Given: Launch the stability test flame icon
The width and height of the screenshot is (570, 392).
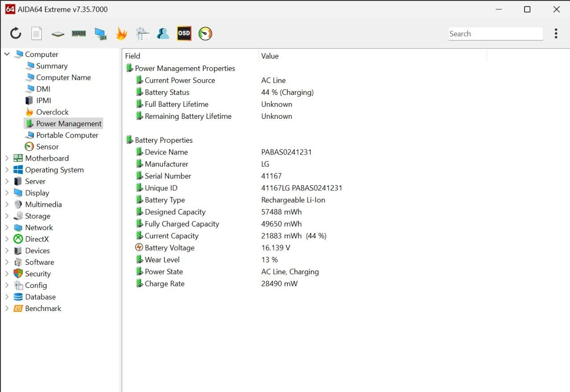Looking at the screenshot, I should pos(121,34).
